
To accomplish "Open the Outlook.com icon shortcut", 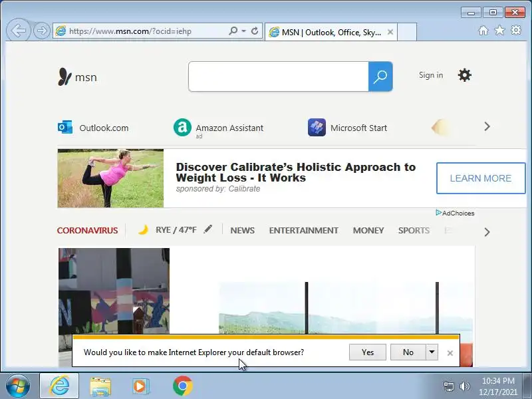I will [x=65, y=127].
